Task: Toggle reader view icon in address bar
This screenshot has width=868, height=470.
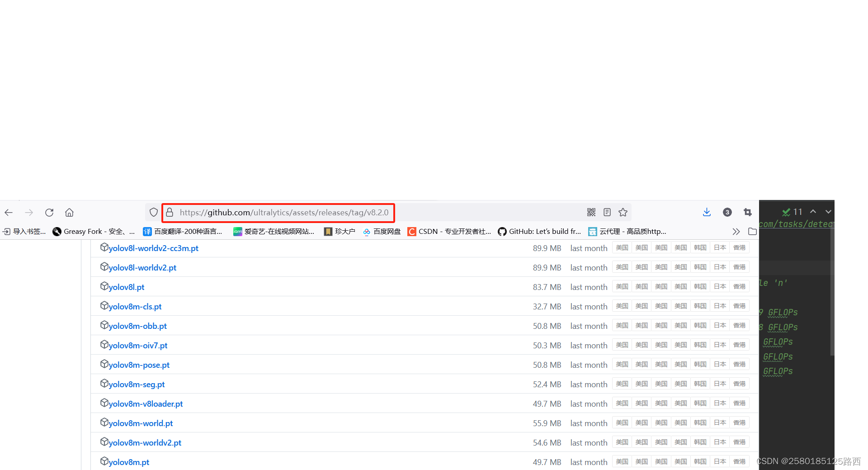Action: coord(607,212)
